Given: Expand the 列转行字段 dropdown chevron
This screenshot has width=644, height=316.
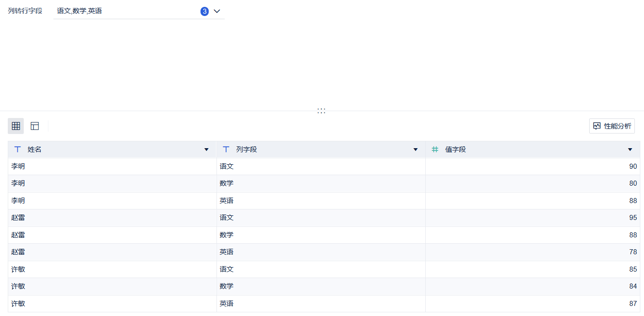Looking at the screenshot, I should point(217,11).
